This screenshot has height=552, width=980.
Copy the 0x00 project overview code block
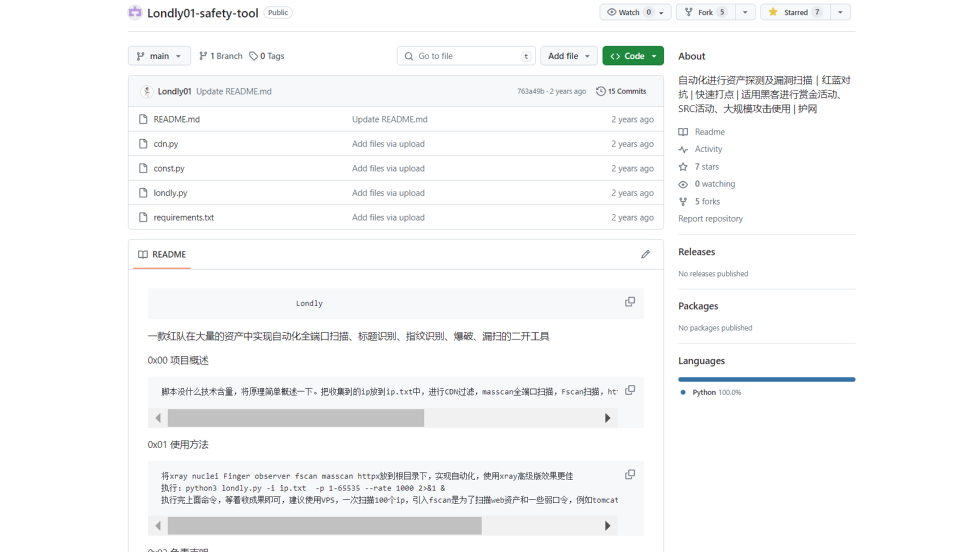630,391
